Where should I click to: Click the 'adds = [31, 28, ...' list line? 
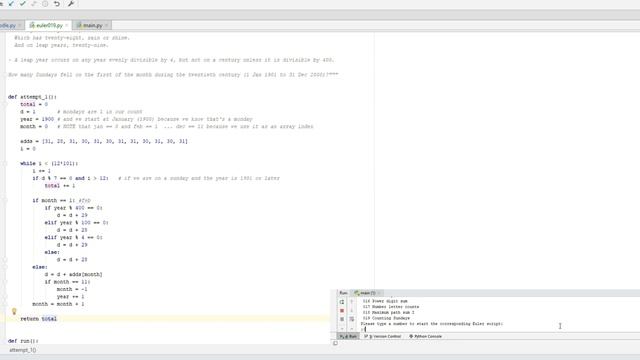point(104,141)
